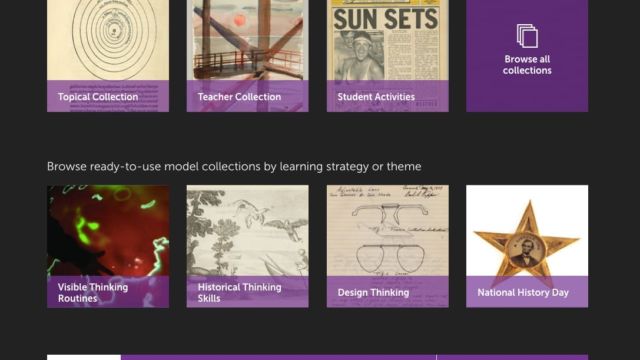Click the Visible Thinking Routines label
Image resolution: width=640 pixels, height=360 pixels.
point(93,293)
